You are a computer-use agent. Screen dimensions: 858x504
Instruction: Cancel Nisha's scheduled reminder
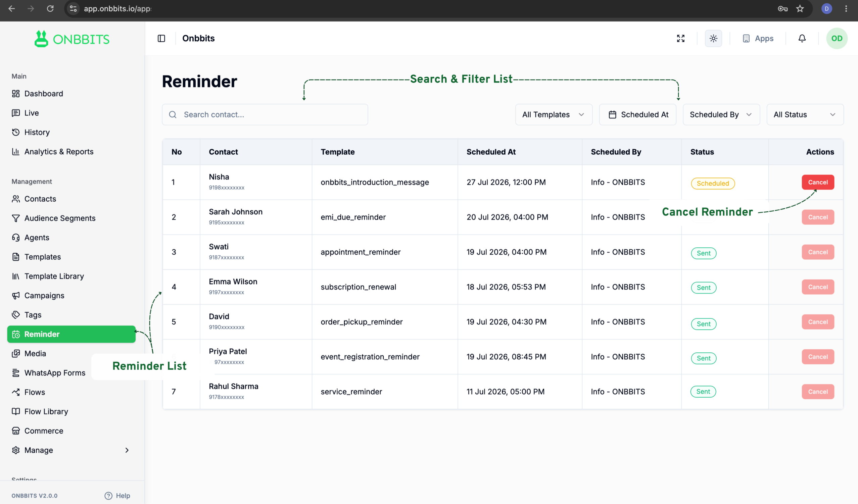pyautogui.click(x=817, y=182)
